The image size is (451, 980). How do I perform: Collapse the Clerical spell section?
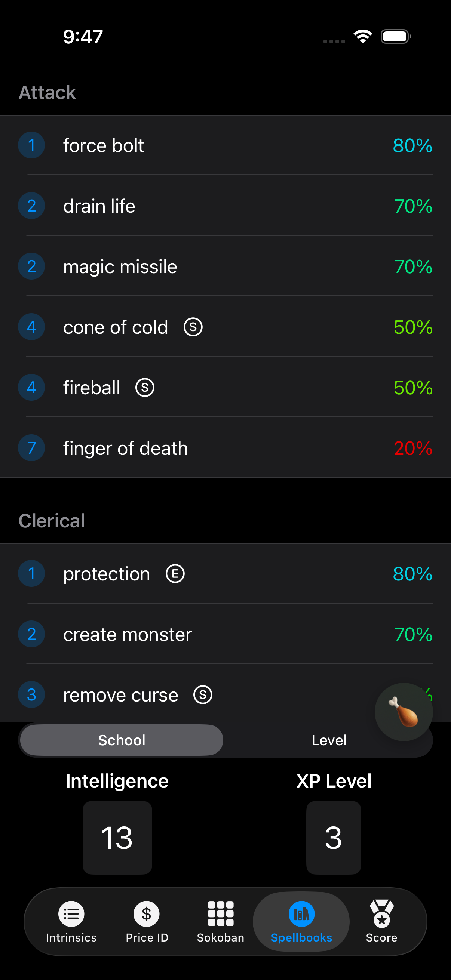52,520
